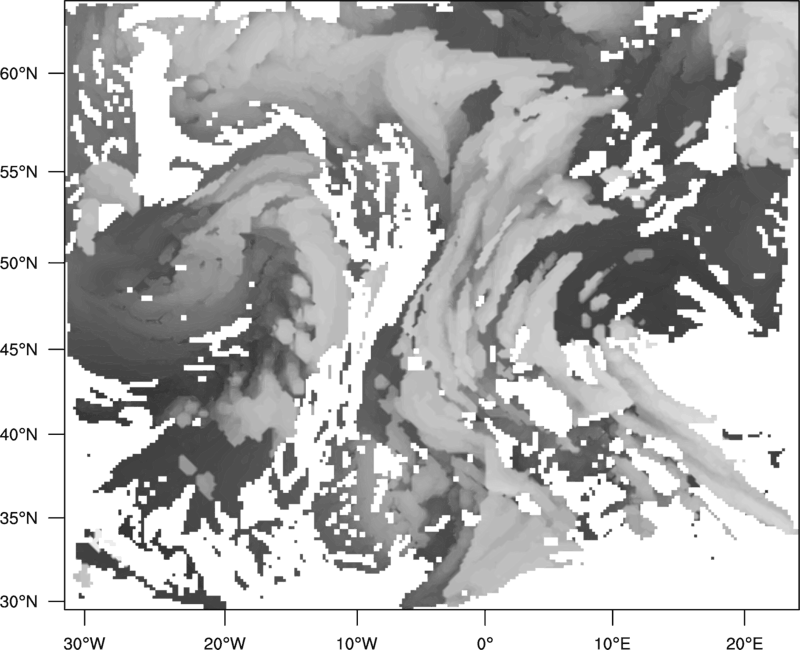This screenshot has width=800, height=650.
Task: Click the 55°N latitude label
Action: 19,172
